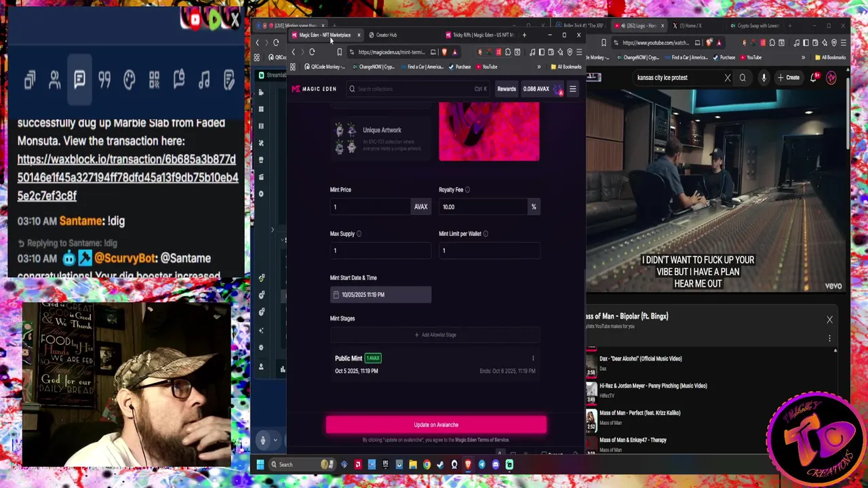The image size is (868, 488).
Task: Open a new tab in Magic Eden window
Action: [524, 35]
